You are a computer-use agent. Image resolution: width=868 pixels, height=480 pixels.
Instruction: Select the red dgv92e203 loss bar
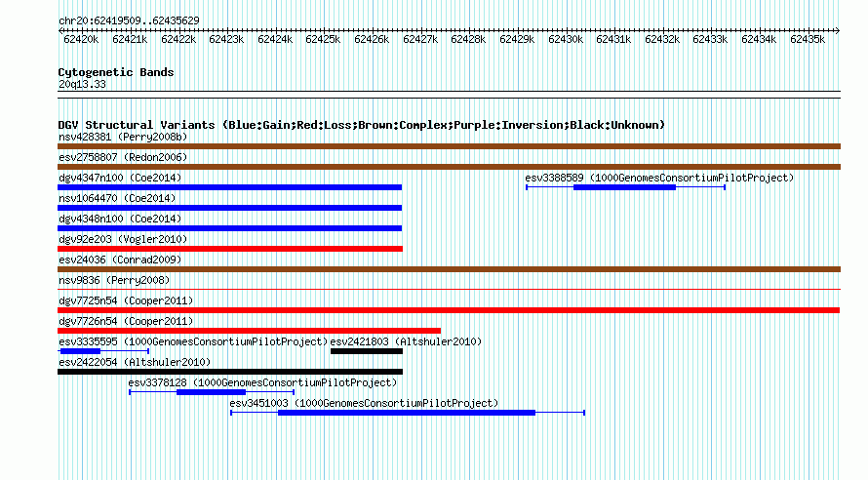[x=230, y=249]
